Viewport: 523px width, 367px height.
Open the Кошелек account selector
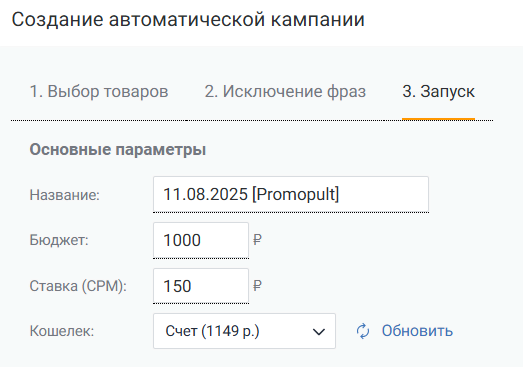tap(244, 331)
